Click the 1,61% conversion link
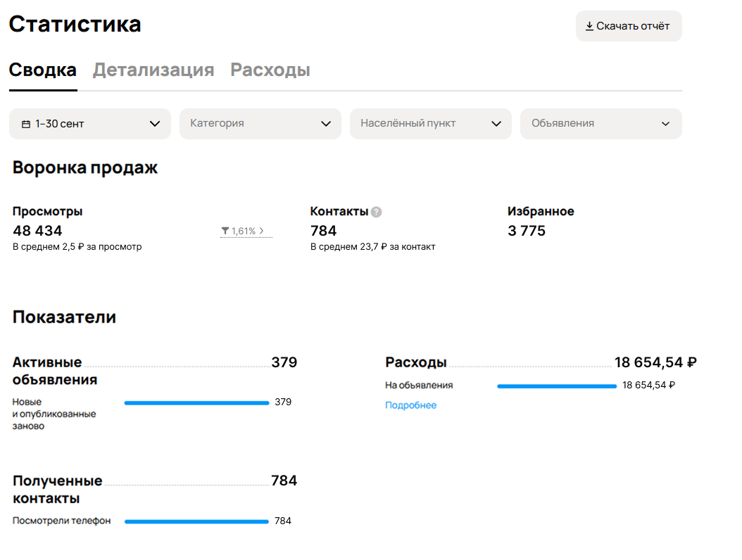 pyautogui.click(x=246, y=231)
